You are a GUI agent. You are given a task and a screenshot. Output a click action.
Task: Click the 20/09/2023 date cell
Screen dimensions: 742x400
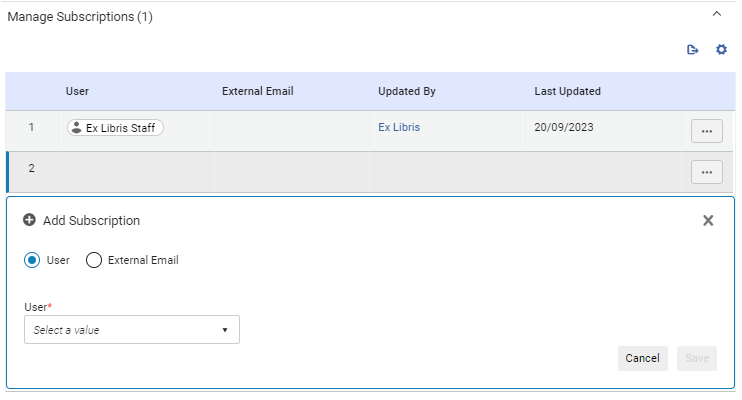point(566,128)
